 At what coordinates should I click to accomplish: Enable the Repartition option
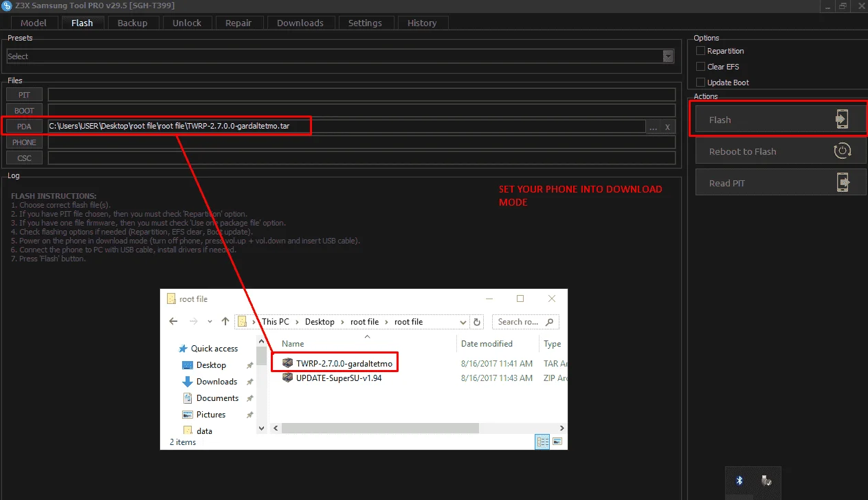pos(700,51)
